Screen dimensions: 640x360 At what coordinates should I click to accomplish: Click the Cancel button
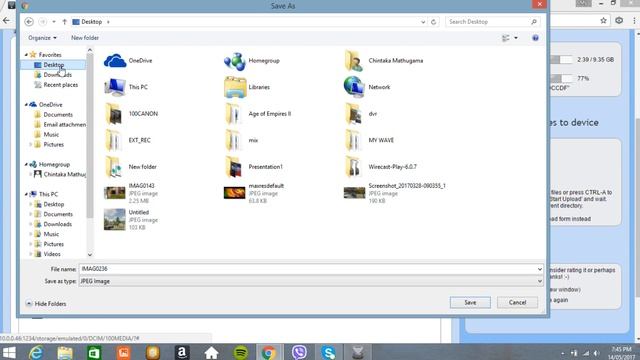pyautogui.click(x=517, y=302)
